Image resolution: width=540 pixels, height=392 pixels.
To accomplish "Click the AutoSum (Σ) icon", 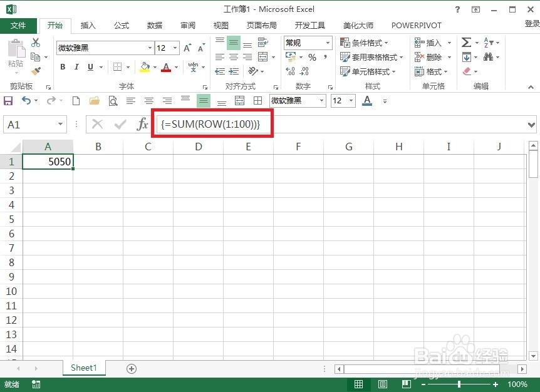I will tap(466, 42).
